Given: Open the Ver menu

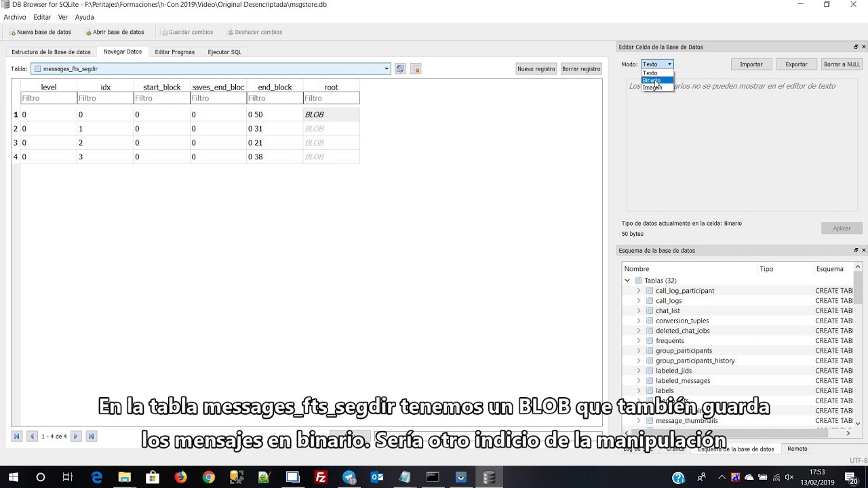Looking at the screenshot, I should click(63, 17).
